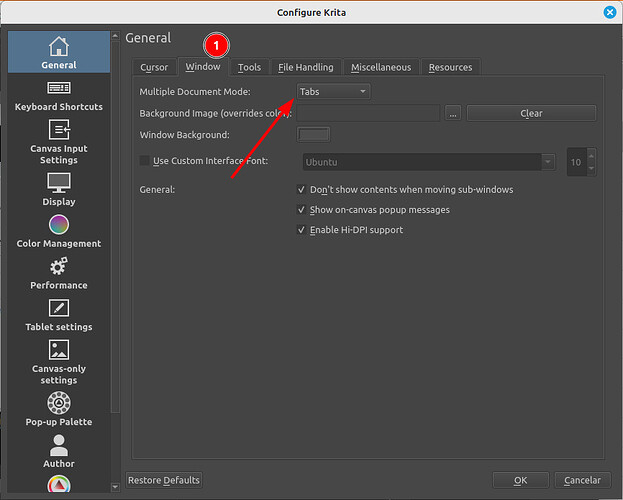623x500 pixels.
Task: Select the Pop-up Palette icon
Action: (58, 403)
